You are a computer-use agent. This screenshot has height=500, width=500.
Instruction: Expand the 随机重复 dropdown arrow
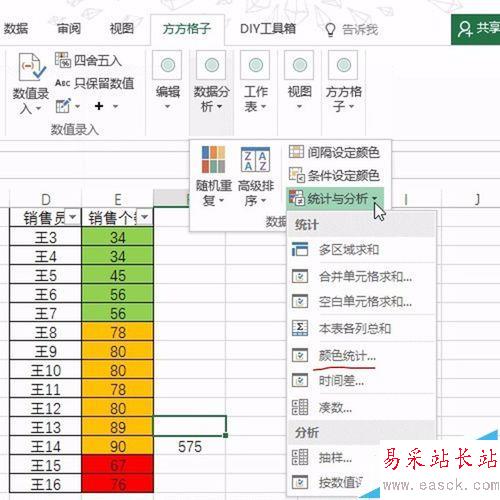click(x=221, y=201)
